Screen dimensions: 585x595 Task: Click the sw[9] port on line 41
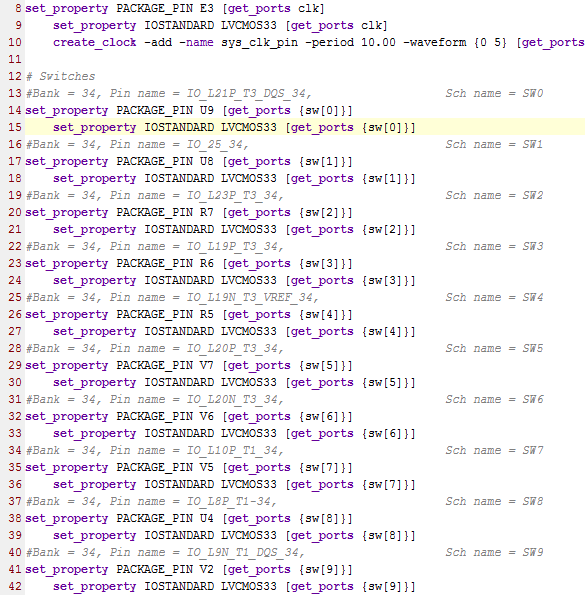pos(326,569)
